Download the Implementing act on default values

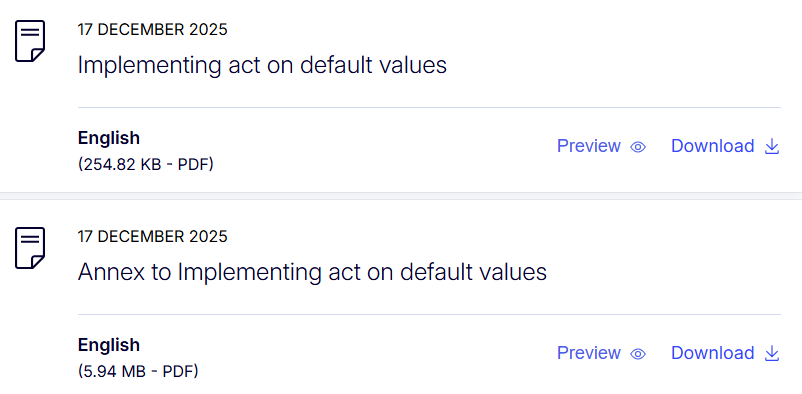click(x=725, y=146)
